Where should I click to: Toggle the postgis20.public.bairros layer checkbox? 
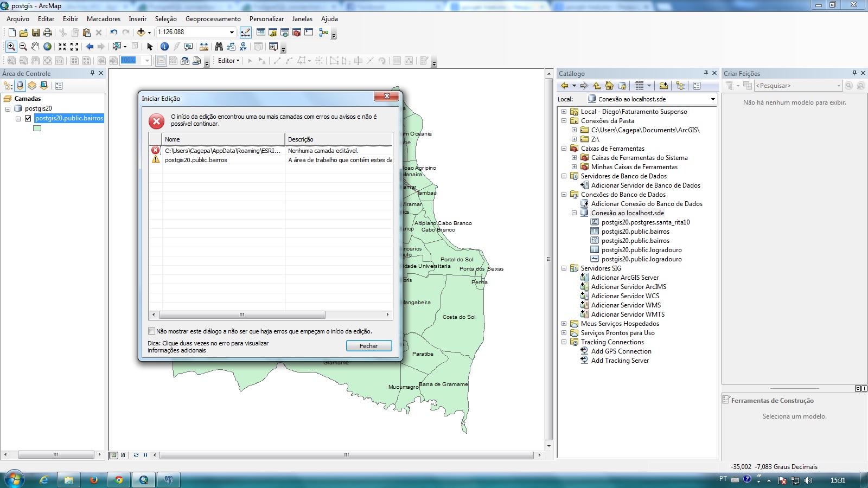click(28, 118)
